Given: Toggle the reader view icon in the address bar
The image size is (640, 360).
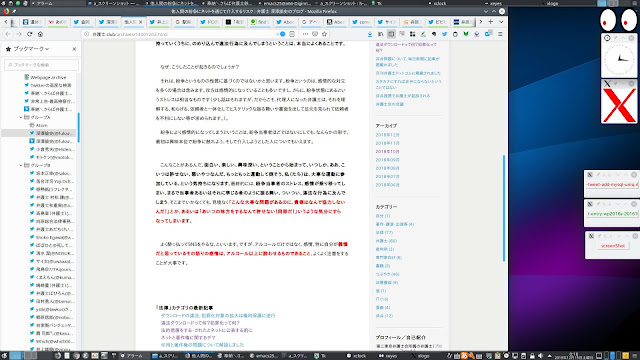Looking at the screenshot, I should [292, 34].
